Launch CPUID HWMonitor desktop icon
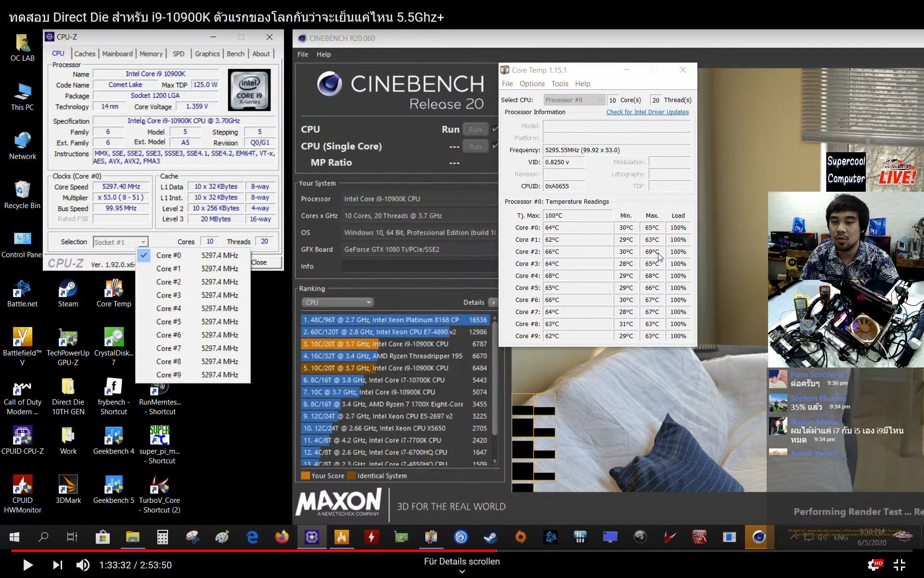This screenshot has width=924, height=578. (22, 494)
